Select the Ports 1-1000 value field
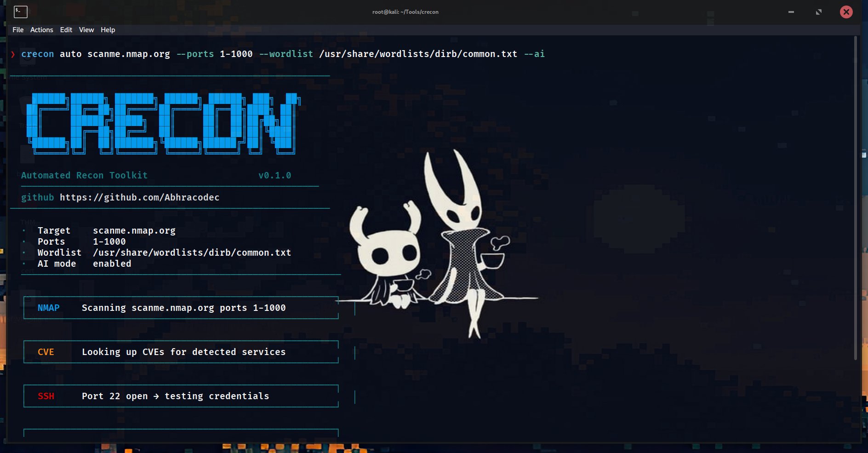 click(109, 241)
